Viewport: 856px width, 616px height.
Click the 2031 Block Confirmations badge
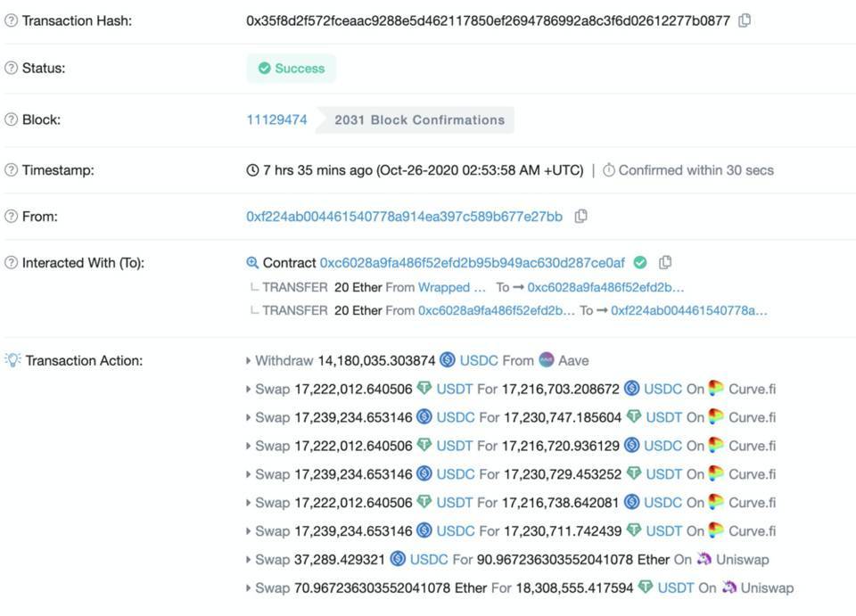(416, 120)
